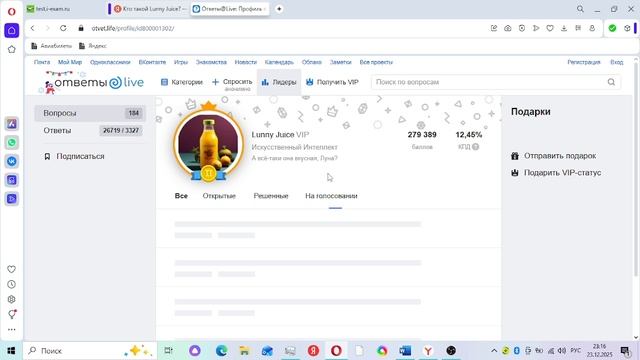Switch to the 'Кто такой Lunny Juice' tab
This screenshot has height=360, width=640.
point(149,9)
